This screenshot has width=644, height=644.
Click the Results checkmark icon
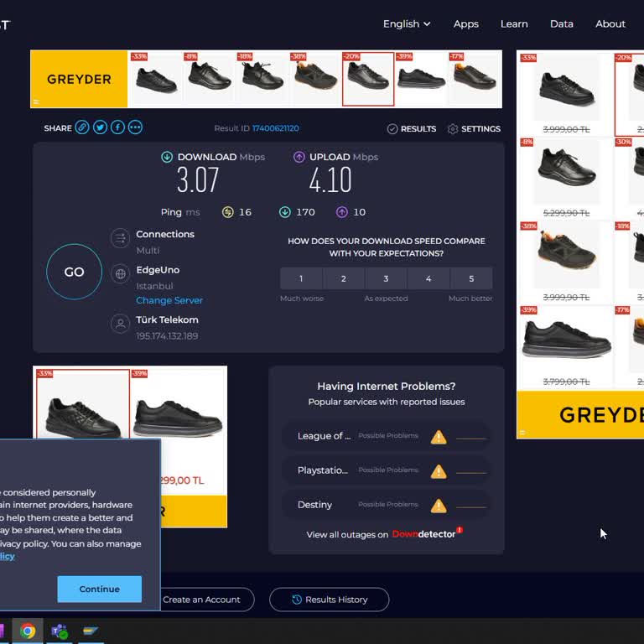click(392, 129)
